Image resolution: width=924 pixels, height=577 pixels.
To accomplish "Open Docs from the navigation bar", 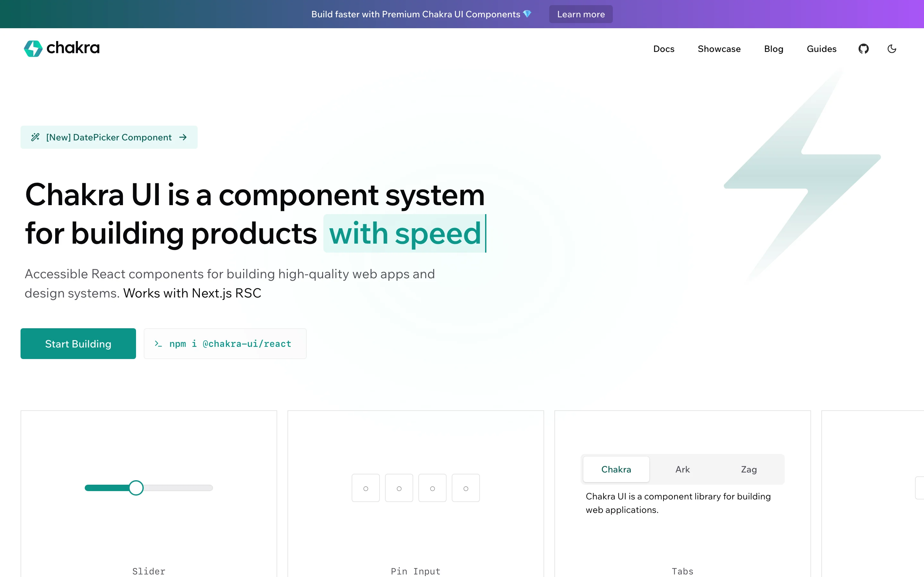I will click(x=663, y=49).
